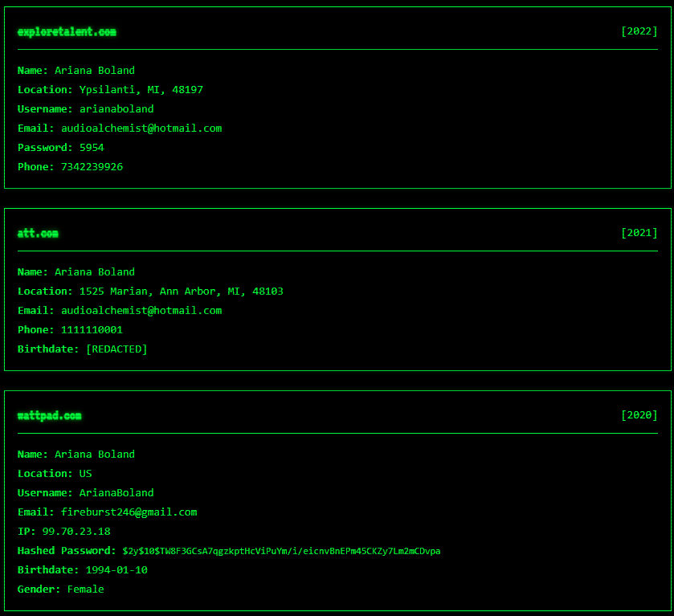The width and height of the screenshot is (674, 616).
Task: Click the Gender field in wattpad.com record
Action: click(x=61, y=589)
